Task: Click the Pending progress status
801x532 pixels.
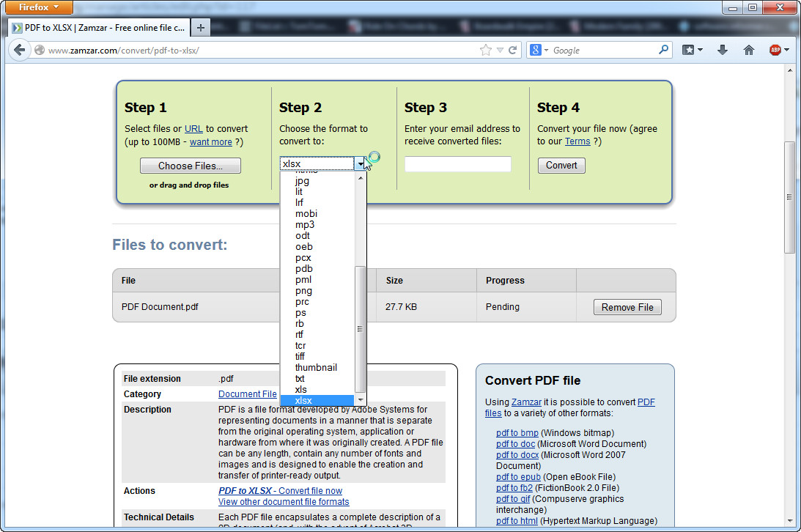Action: click(503, 307)
